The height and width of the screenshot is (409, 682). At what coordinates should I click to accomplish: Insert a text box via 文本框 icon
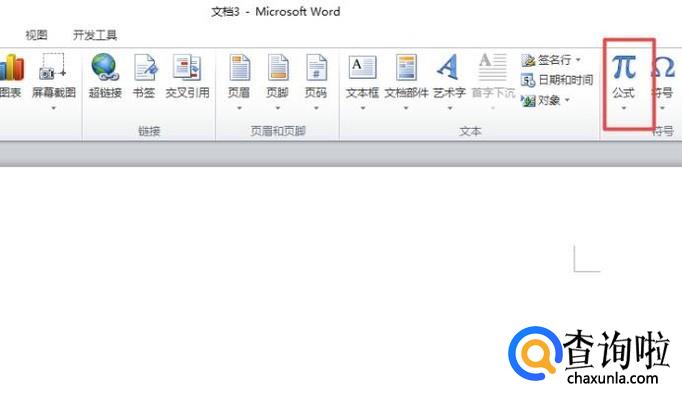click(362, 67)
